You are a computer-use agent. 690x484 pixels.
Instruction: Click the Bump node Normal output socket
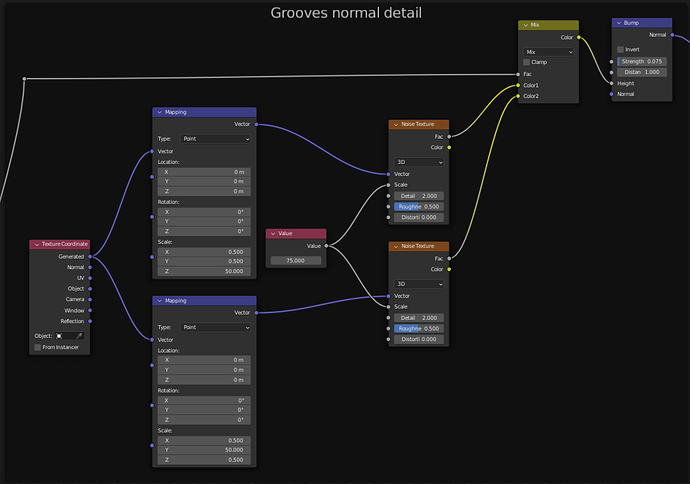pos(672,35)
